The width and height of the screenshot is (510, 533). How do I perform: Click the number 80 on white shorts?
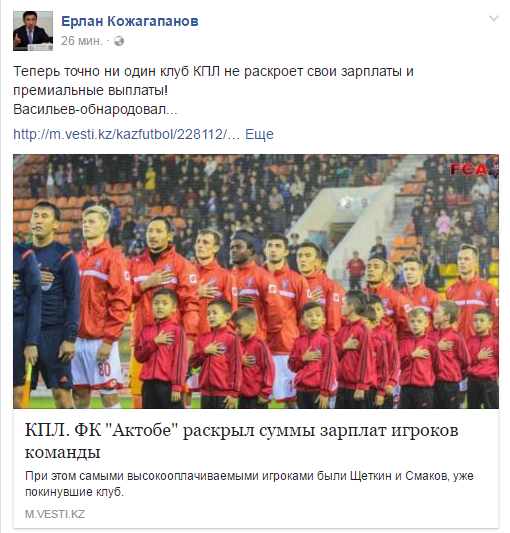point(104,369)
